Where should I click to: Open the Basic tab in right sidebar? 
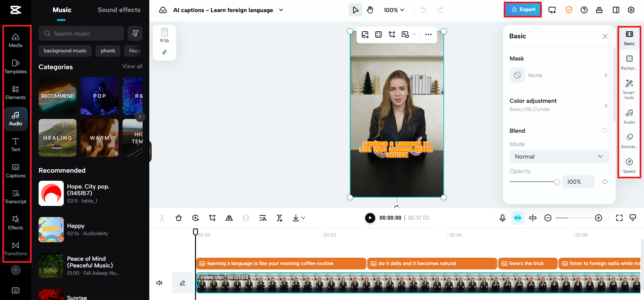629,38
